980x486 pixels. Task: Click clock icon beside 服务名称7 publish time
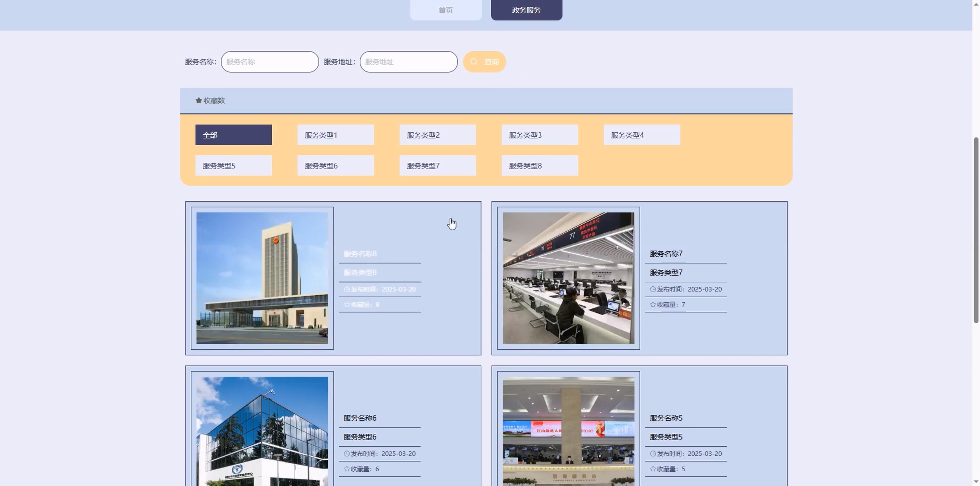coord(653,289)
